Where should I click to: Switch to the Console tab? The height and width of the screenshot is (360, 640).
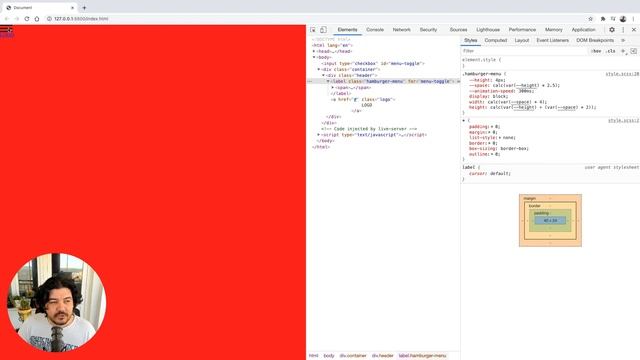(375, 30)
